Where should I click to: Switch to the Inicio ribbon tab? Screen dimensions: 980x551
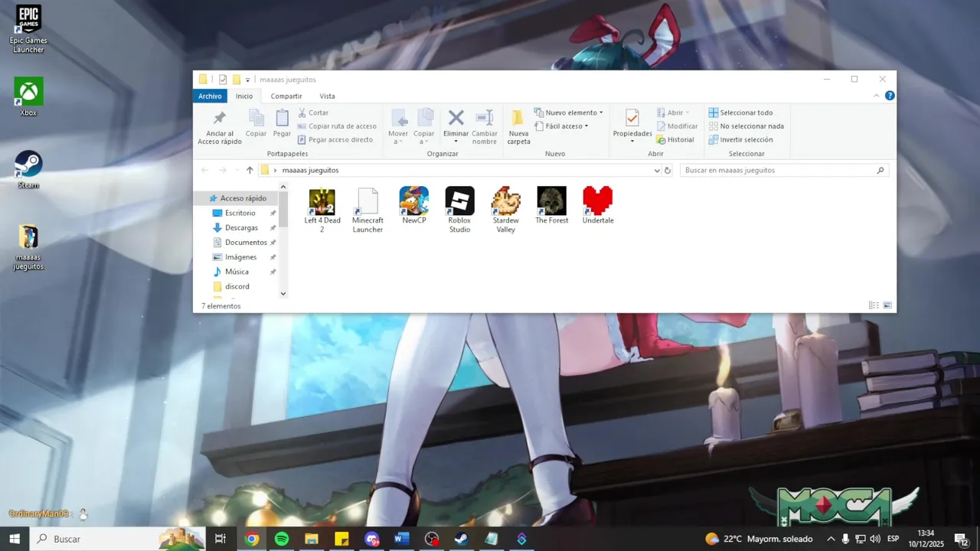tap(244, 96)
